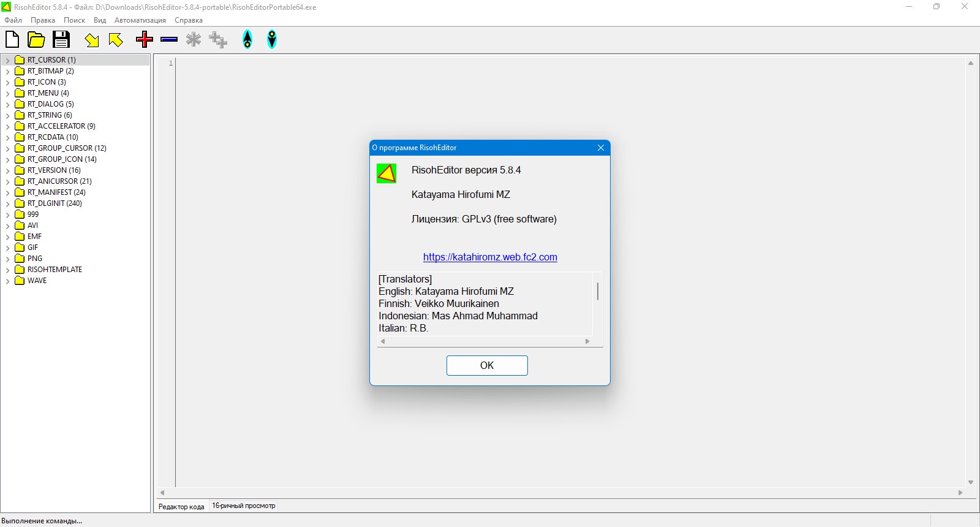The image size is (980, 527).
Task: Open the Автоматизация menu
Action: (x=140, y=20)
